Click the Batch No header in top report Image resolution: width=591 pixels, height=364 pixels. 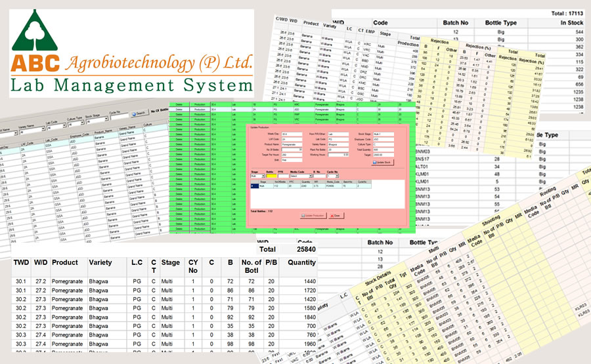(x=455, y=22)
